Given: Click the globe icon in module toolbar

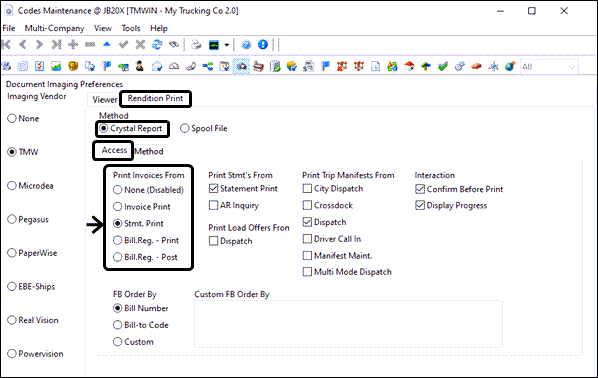Looking at the screenshot, I should pyautogui.click(x=510, y=66).
